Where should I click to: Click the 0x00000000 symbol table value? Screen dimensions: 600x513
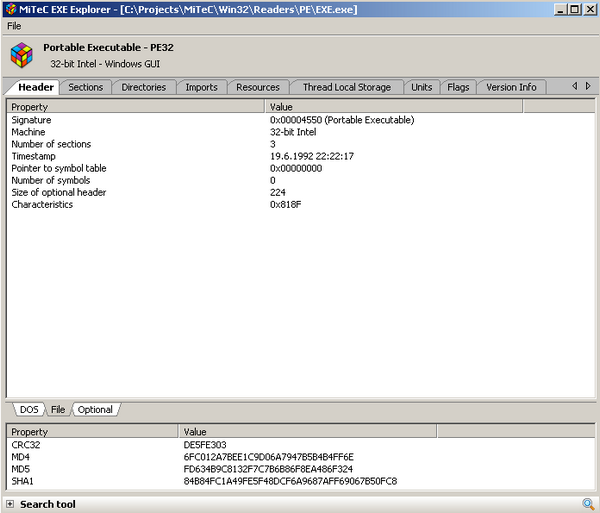[x=296, y=168]
